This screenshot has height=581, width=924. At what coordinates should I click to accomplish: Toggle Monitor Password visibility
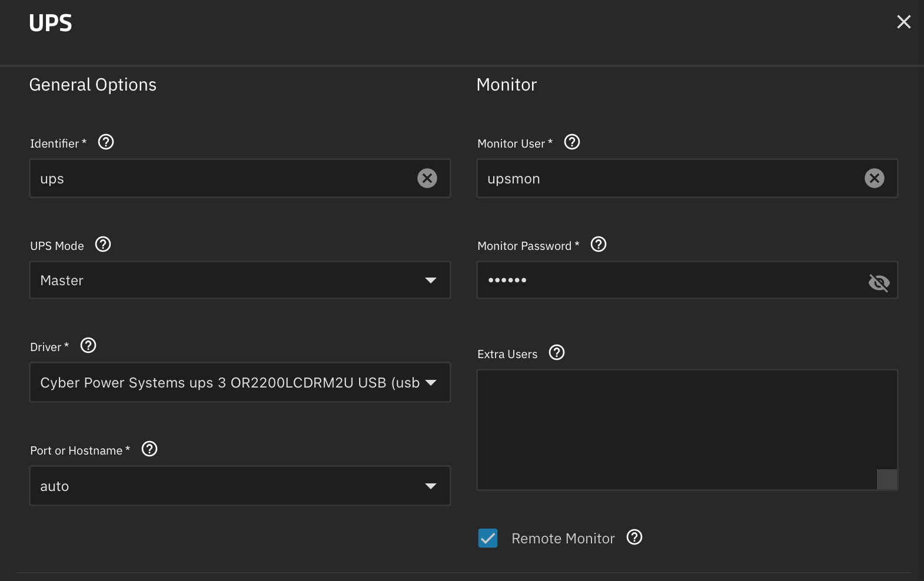(x=879, y=283)
